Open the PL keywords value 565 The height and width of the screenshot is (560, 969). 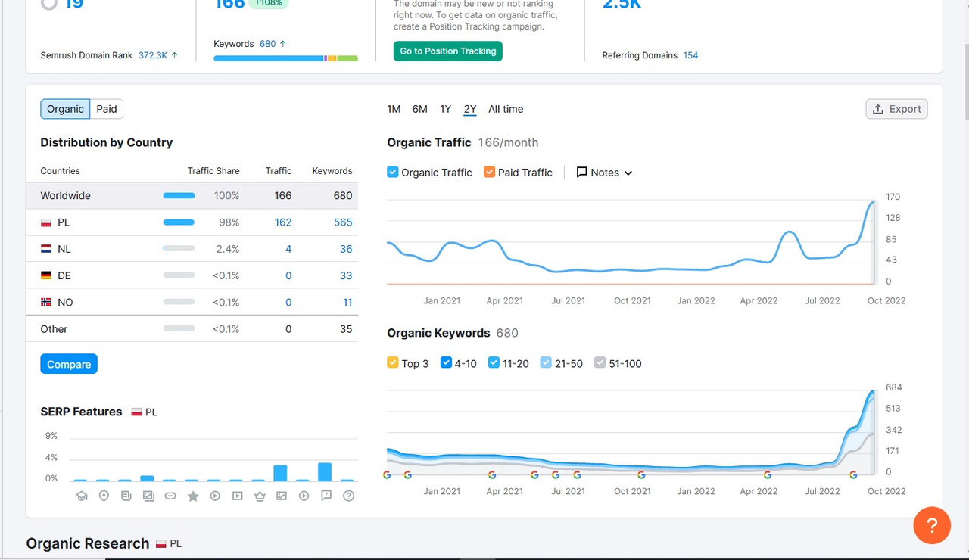coord(343,222)
